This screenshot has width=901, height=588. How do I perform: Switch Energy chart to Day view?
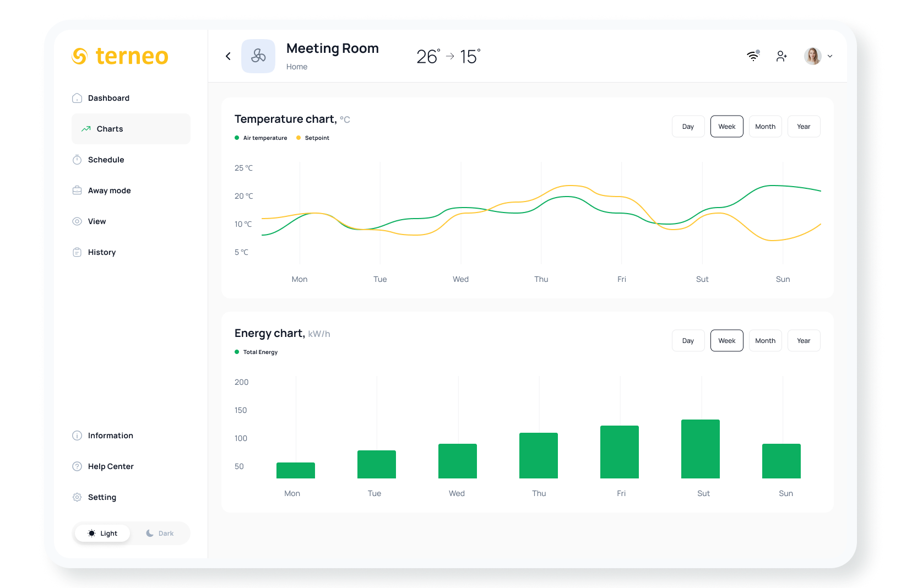688,340
